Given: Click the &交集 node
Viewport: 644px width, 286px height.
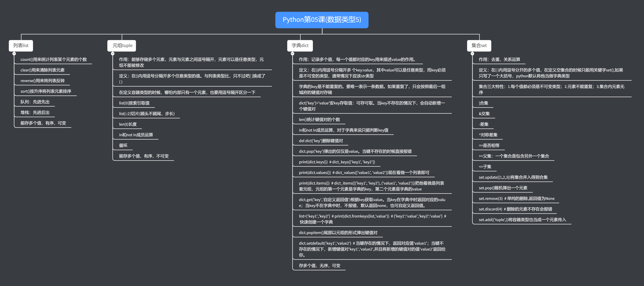Looking at the screenshot, I should 484,114.
